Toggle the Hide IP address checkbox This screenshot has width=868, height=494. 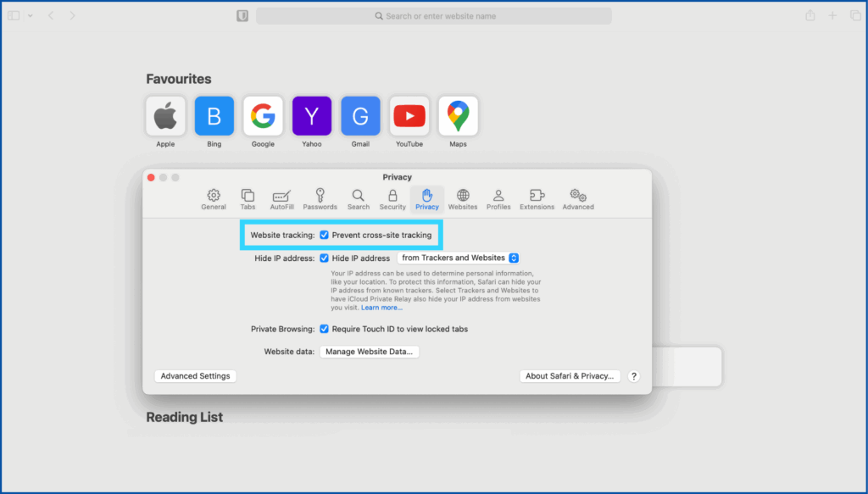coord(325,258)
